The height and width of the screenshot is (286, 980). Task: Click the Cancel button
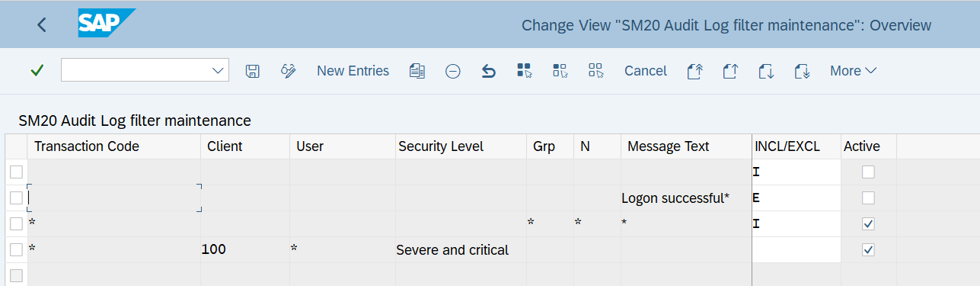pyautogui.click(x=646, y=71)
